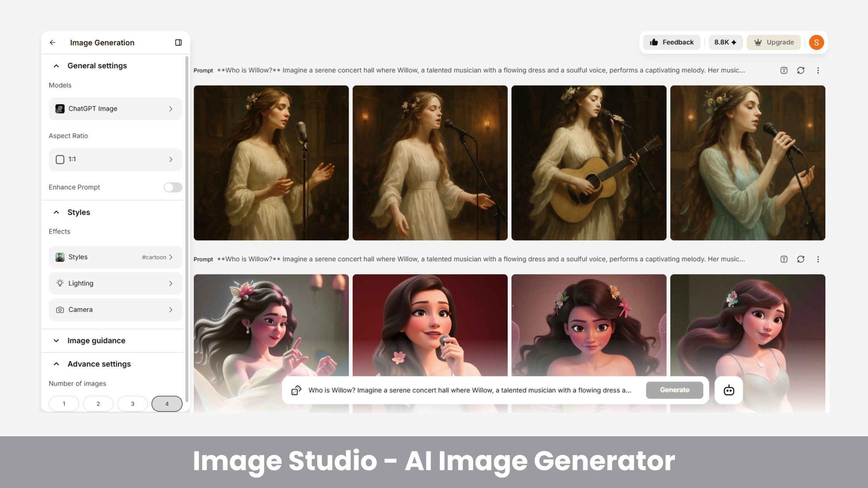Viewport: 868px width, 488px height.
Task: Click the random prompt dice icon
Action: tap(296, 390)
